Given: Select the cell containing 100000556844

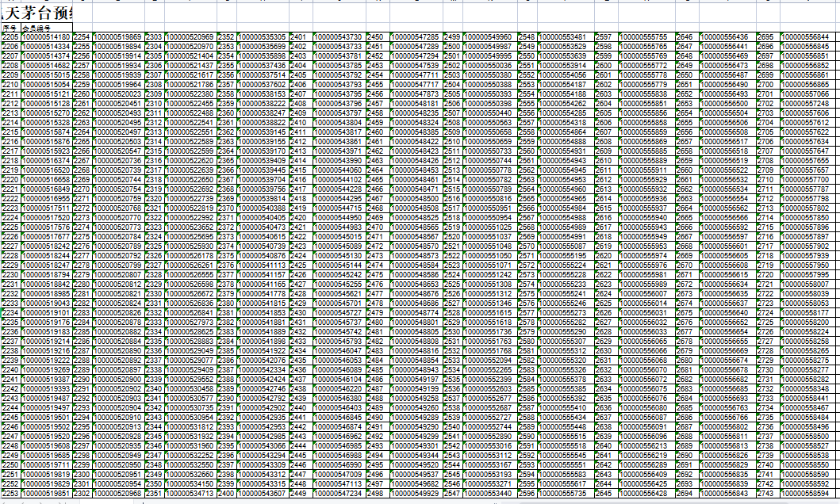Looking at the screenshot, I should [808, 37].
